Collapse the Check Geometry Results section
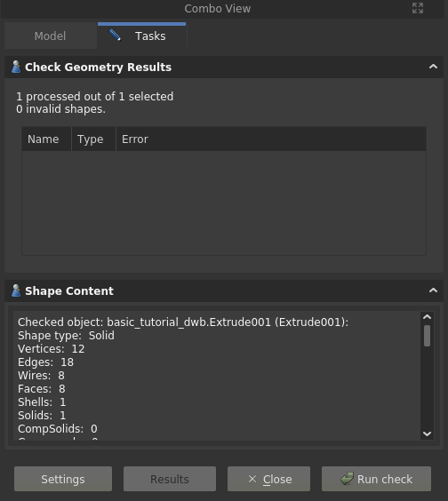 (x=433, y=67)
